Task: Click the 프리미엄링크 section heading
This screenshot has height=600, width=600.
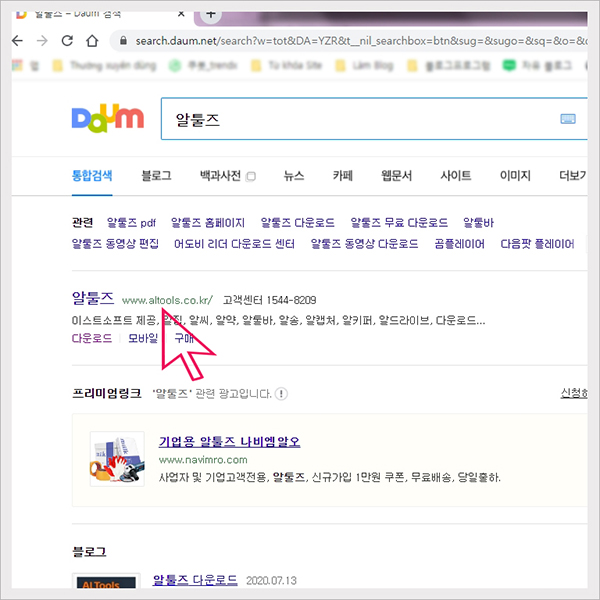Action: tap(107, 393)
